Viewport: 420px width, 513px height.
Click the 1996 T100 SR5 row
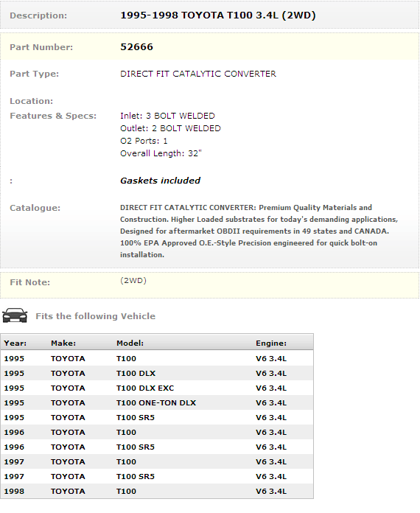157,447
